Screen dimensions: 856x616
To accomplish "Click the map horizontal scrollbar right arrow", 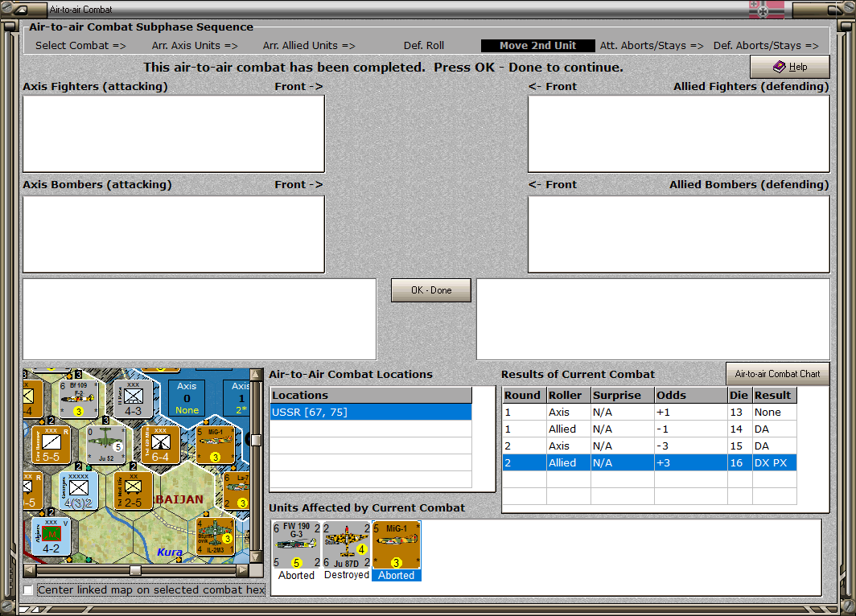I will 242,570.
